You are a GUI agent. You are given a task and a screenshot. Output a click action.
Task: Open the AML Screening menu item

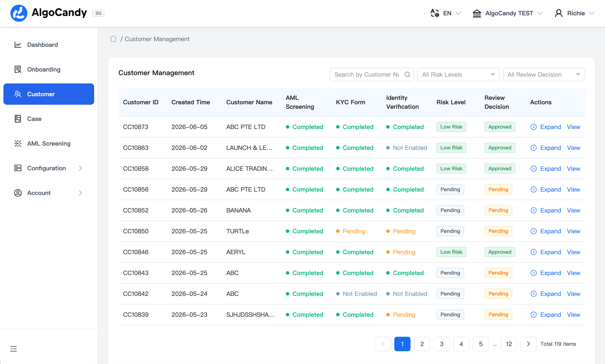point(49,143)
